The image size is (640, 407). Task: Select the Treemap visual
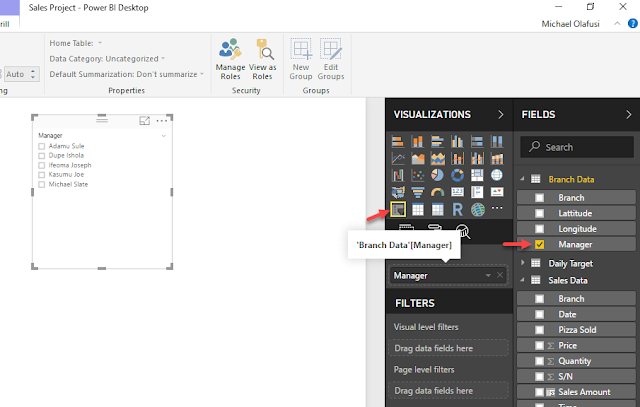point(477,176)
